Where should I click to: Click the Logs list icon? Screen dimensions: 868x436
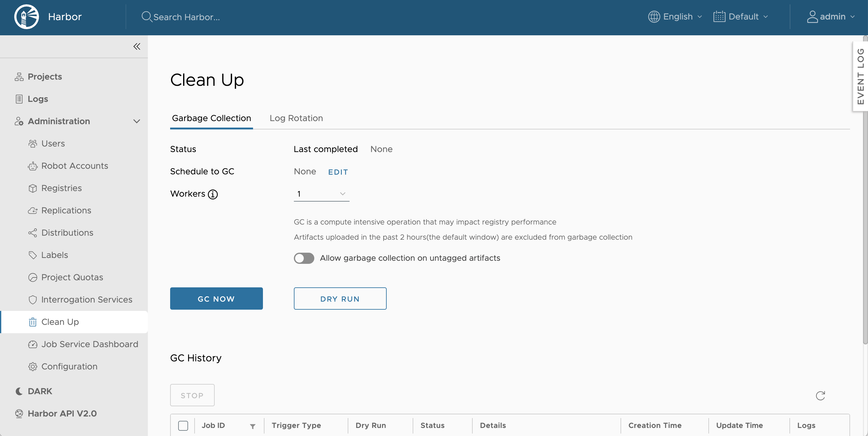click(x=19, y=99)
